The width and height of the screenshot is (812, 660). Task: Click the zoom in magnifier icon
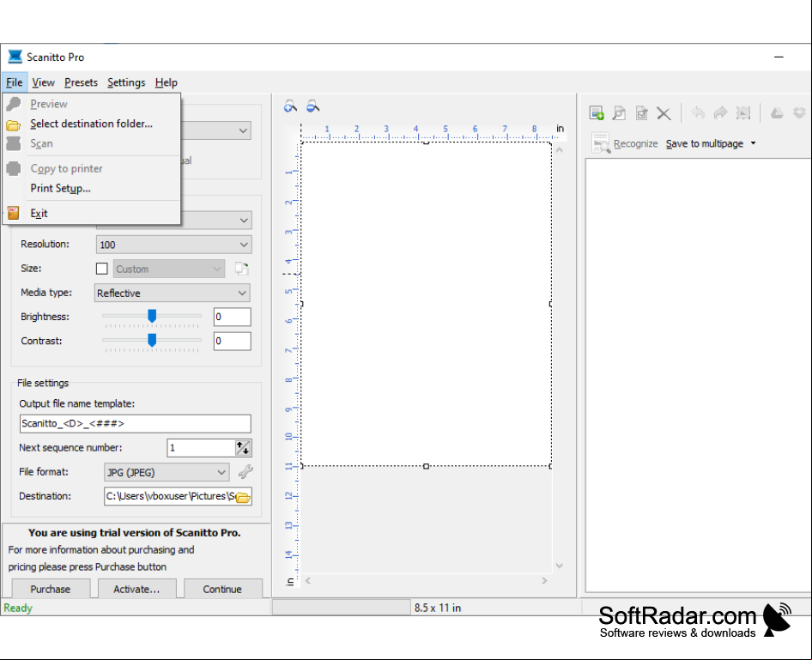tap(290, 107)
